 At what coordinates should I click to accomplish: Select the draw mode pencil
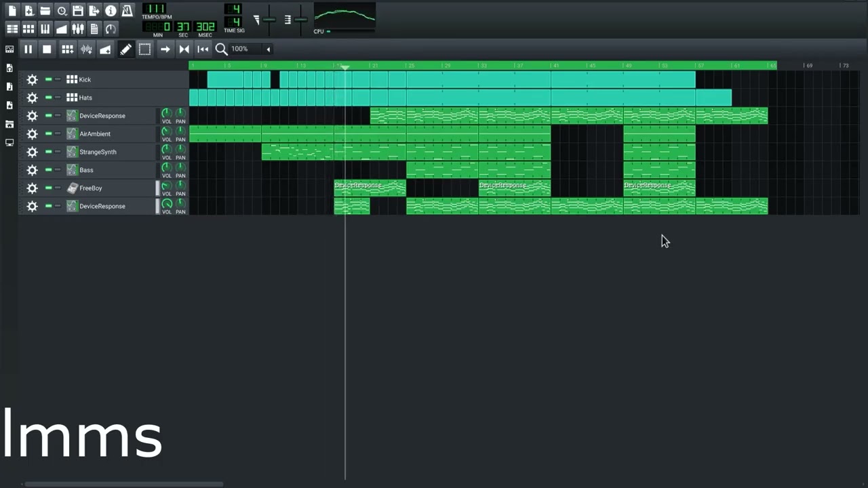pyautogui.click(x=125, y=49)
